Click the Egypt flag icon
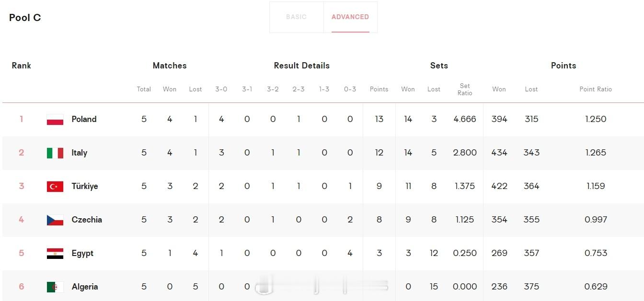 point(55,254)
